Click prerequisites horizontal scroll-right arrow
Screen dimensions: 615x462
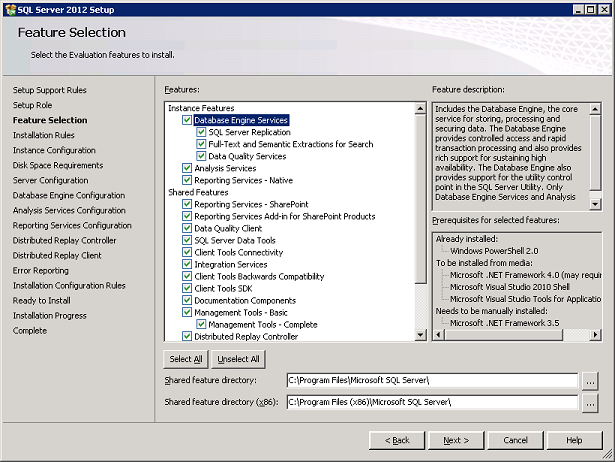point(595,335)
